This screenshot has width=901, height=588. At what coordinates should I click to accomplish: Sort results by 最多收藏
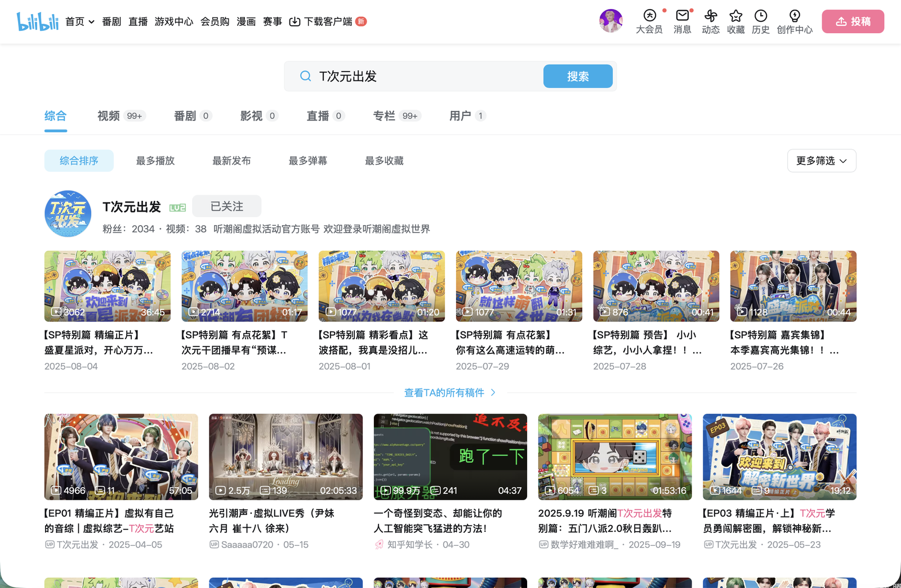tap(384, 161)
